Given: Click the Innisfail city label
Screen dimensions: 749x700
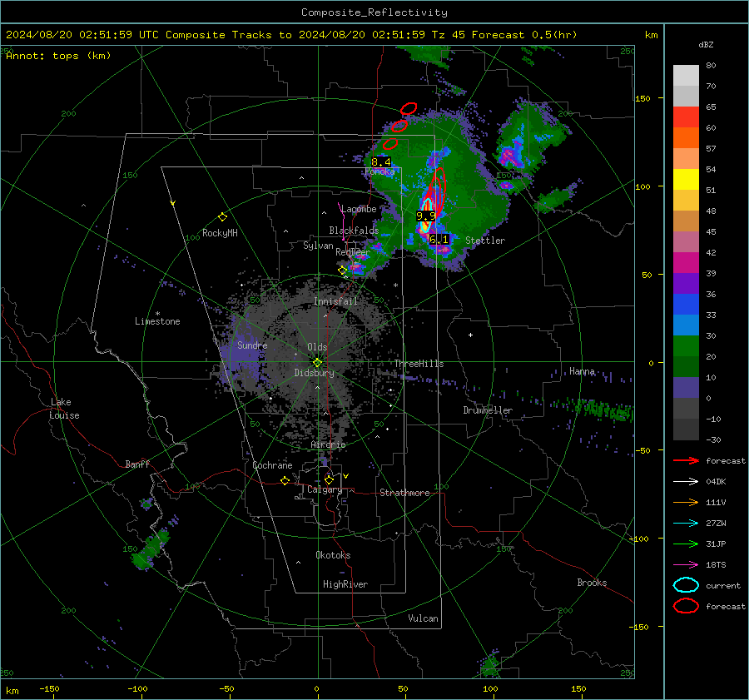Looking at the screenshot, I should [x=335, y=301].
